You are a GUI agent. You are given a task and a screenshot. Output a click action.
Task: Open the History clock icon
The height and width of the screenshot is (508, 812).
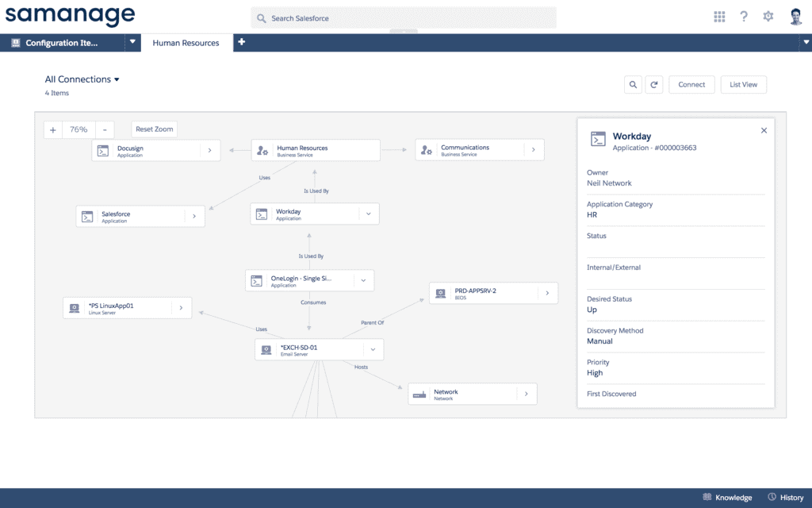(x=772, y=497)
